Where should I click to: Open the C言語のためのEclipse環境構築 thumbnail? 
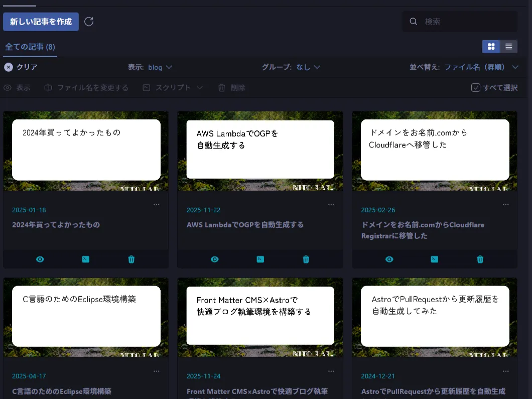click(86, 318)
